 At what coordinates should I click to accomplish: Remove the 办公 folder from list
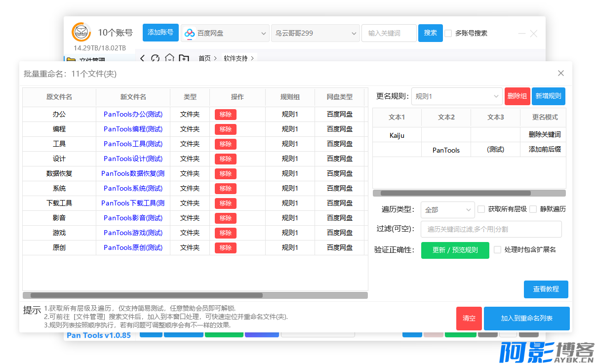point(225,114)
